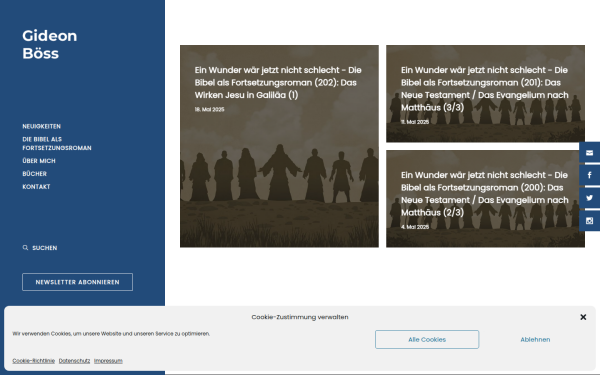The width and height of the screenshot is (600, 375).
Task: Click the Cookie-Zustimmung verwalten heading
Action: 300,317
